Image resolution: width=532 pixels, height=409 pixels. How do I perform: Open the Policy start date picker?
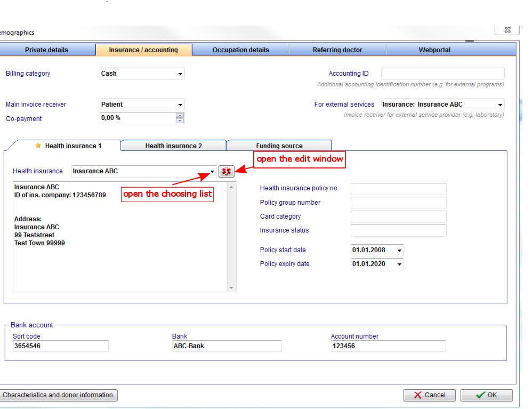(399, 250)
